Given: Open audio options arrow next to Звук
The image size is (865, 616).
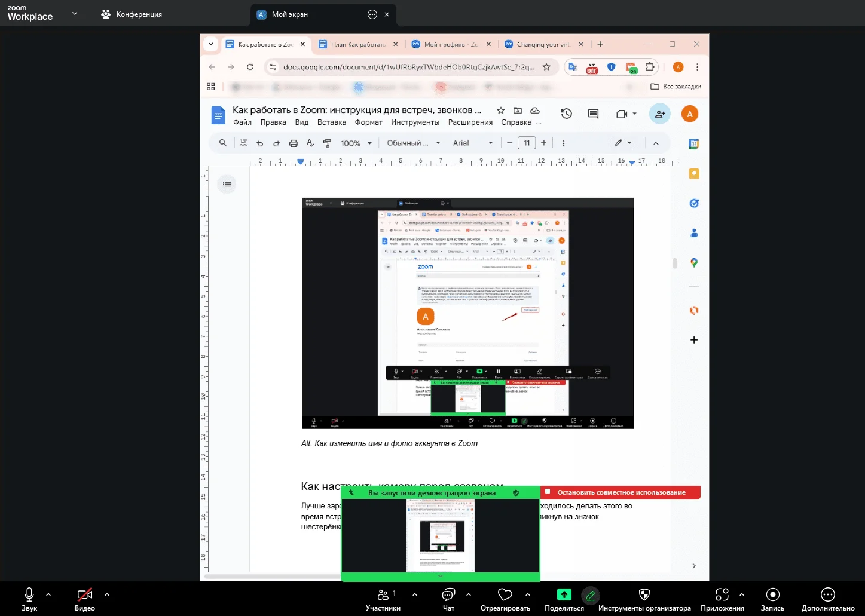Looking at the screenshot, I should 48,594.
